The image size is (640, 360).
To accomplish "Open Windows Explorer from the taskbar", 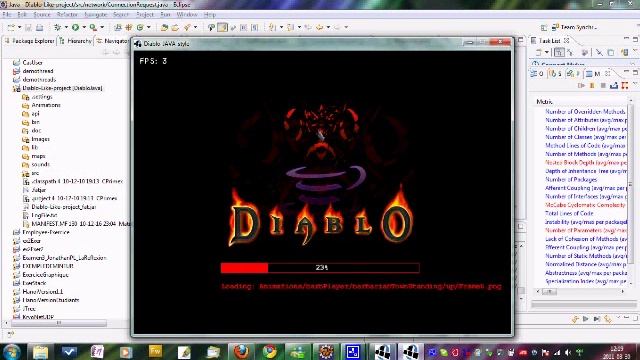I will 40,351.
